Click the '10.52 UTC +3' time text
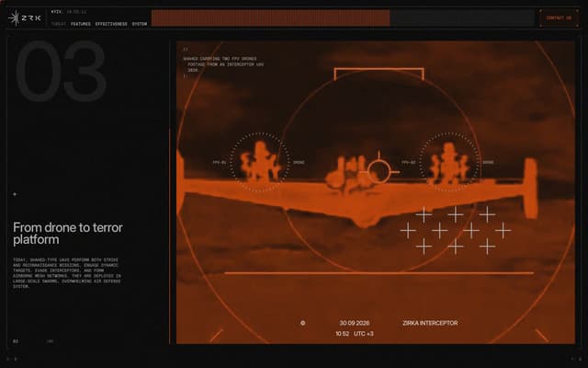 pyautogui.click(x=355, y=334)
